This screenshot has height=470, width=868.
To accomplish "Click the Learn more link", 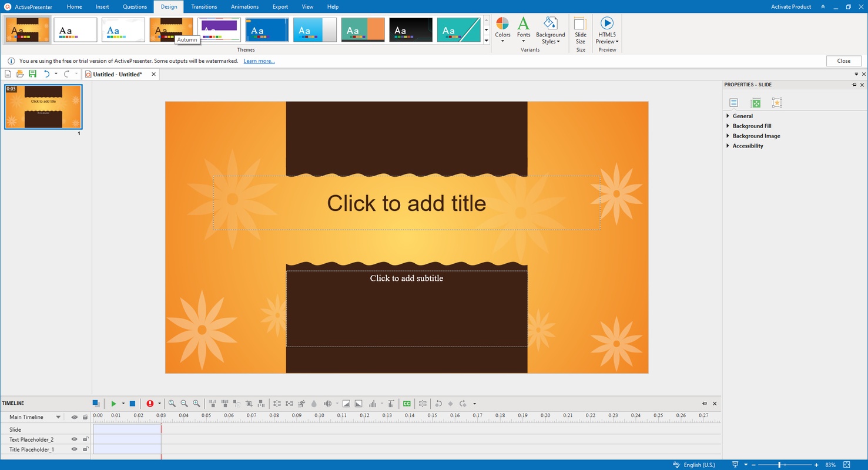I will tap(259, 61).
